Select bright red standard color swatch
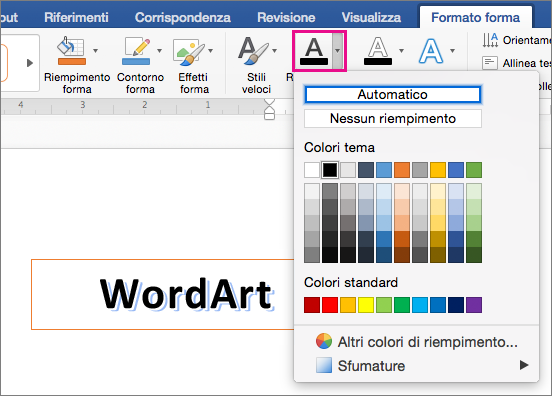 [x=330, y=305]
